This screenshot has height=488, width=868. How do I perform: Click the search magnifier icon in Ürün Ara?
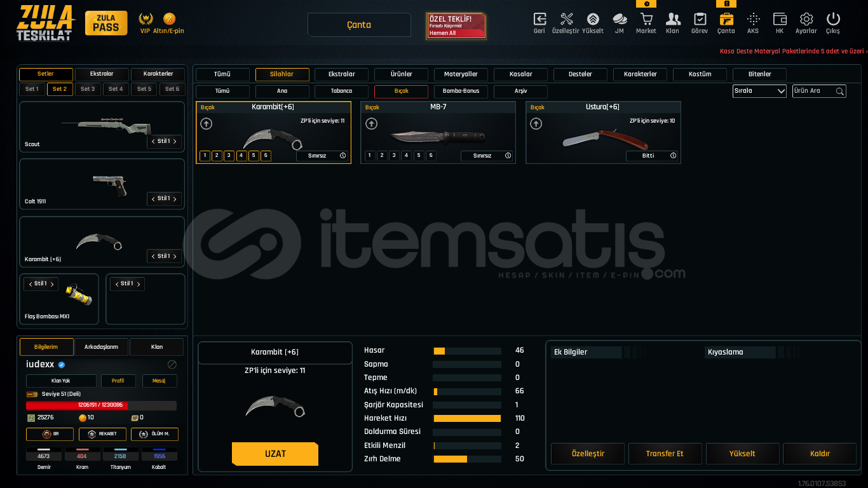(x=840, y=91)
